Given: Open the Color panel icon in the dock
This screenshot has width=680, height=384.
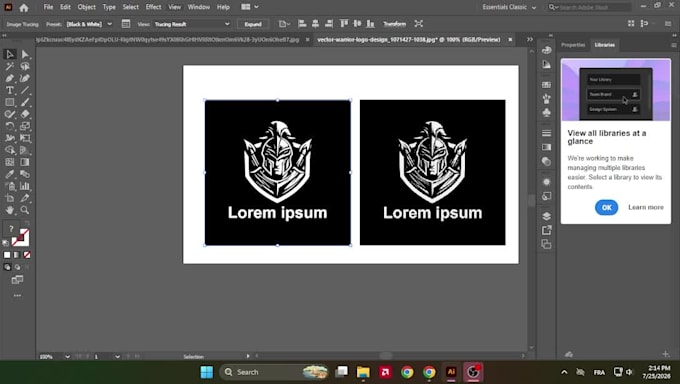Looking at the screenshot, I should [546, 50].
